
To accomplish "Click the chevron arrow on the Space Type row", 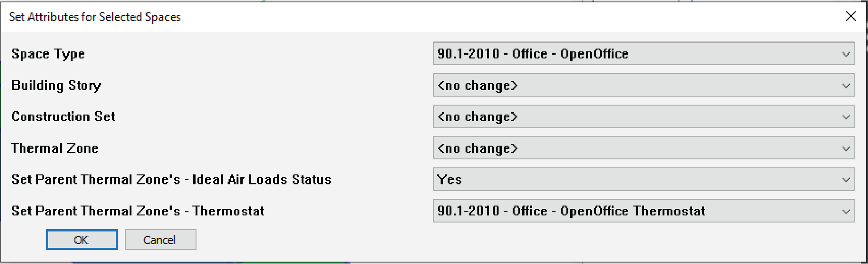I will [846, 54].
